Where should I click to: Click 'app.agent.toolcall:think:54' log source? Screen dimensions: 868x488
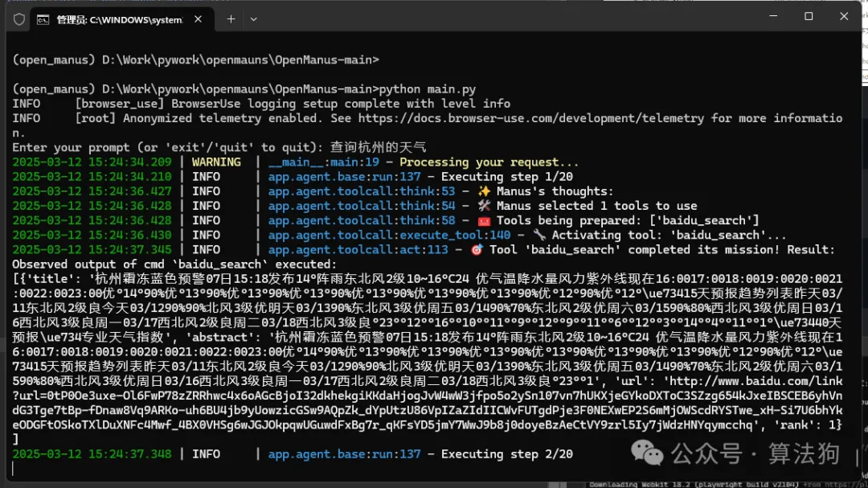point(362,206)
